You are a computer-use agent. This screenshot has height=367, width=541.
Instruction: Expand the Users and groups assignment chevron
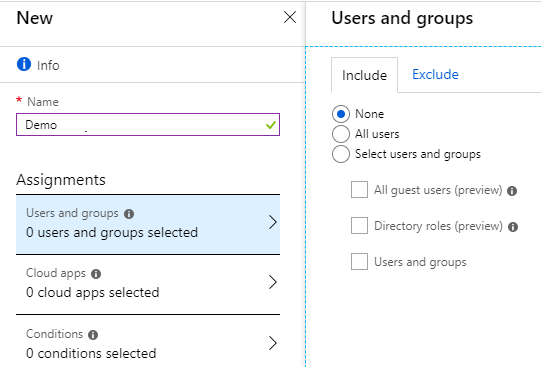pyautogui.click(x=273, y=222)
